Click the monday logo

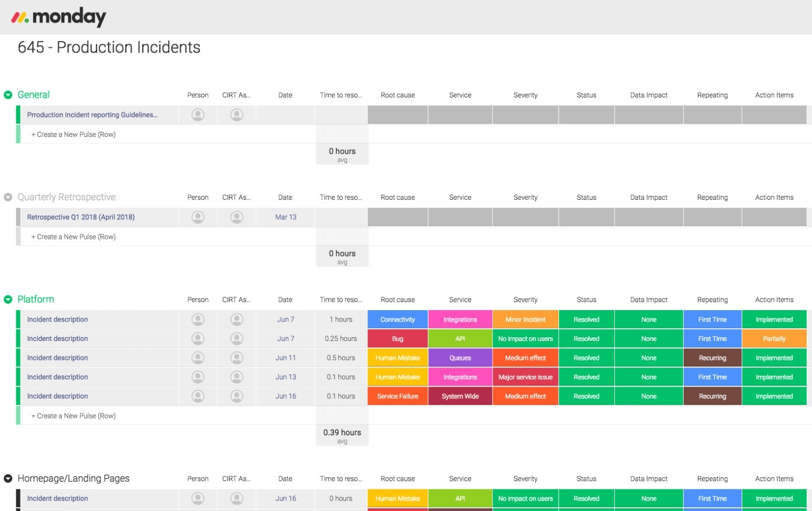click(58, 17)
